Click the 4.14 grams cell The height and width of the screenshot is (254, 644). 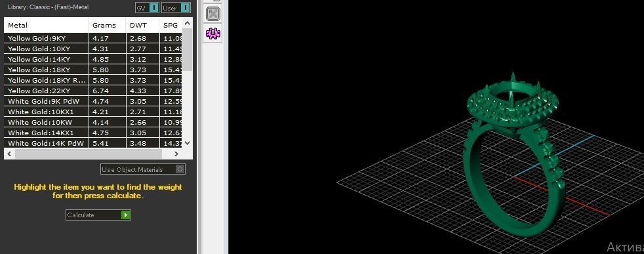107,122
